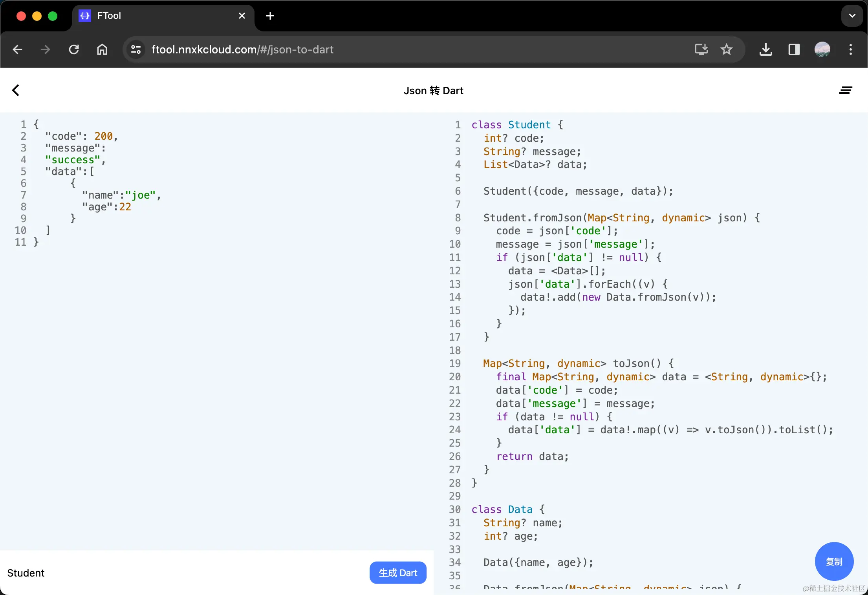
Task: Open the browser home page
Action: tap(102, 49)
